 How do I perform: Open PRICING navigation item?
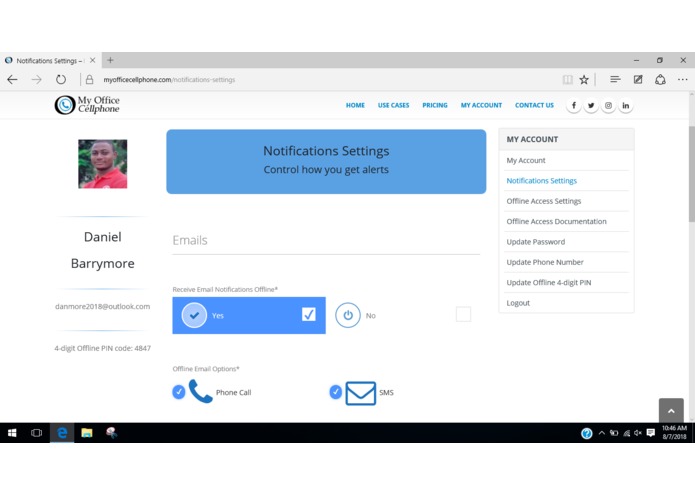pyautogui.click(x=435, y=105)
